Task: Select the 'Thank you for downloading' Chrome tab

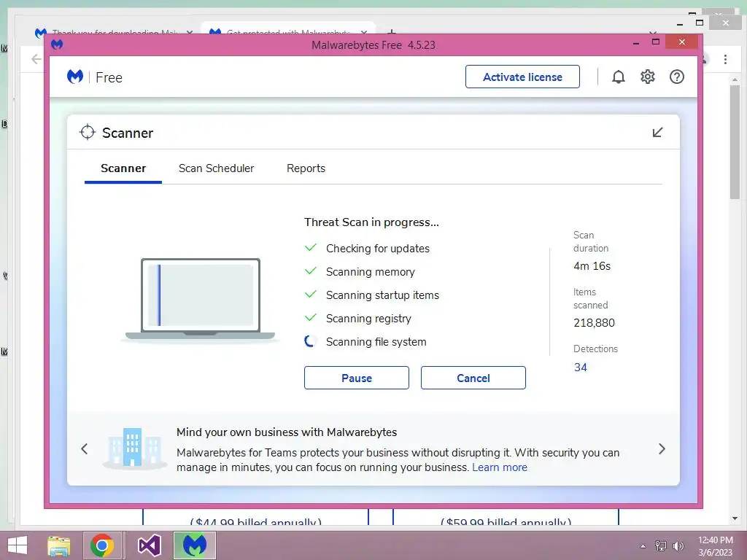Action: click(x=115, y=31)
